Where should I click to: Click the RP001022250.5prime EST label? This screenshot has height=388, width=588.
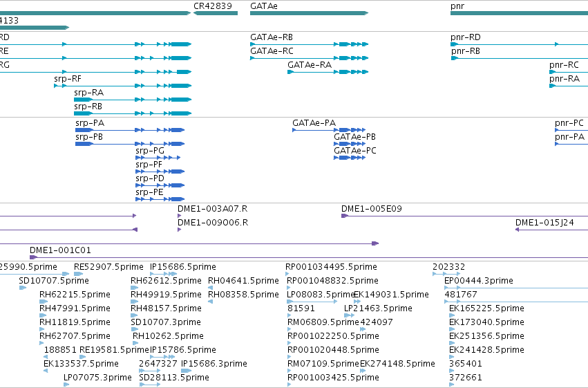click(x=333, y=337)
